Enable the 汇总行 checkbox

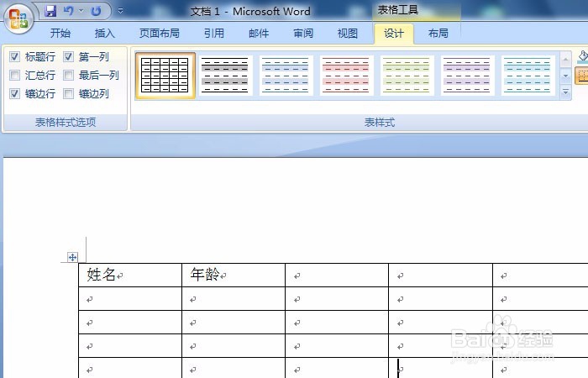(14, 75)
